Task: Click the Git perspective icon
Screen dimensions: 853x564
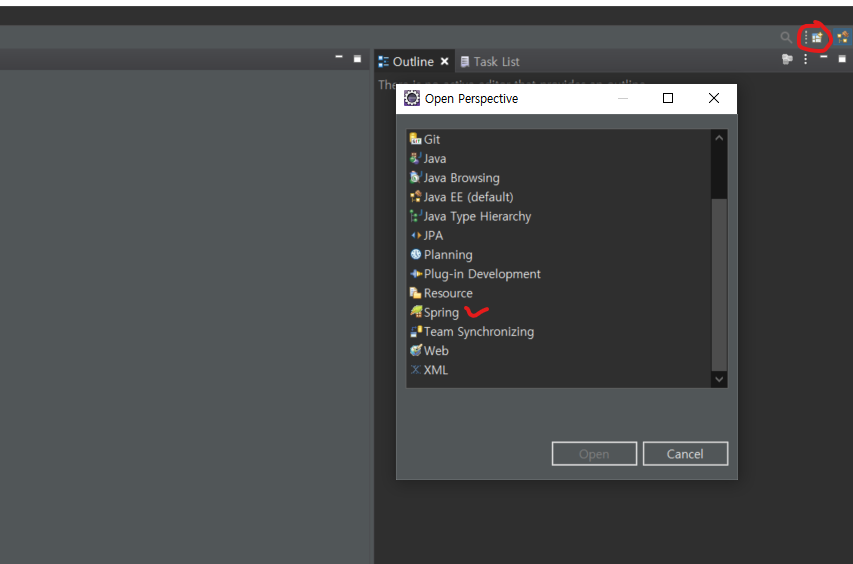Action: [x=416, y=139]
